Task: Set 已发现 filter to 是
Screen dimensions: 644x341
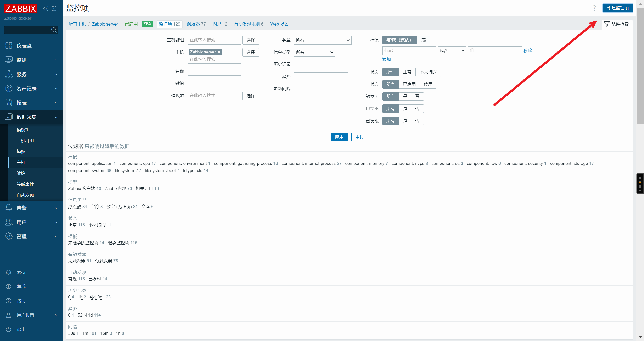Action: 405,121
